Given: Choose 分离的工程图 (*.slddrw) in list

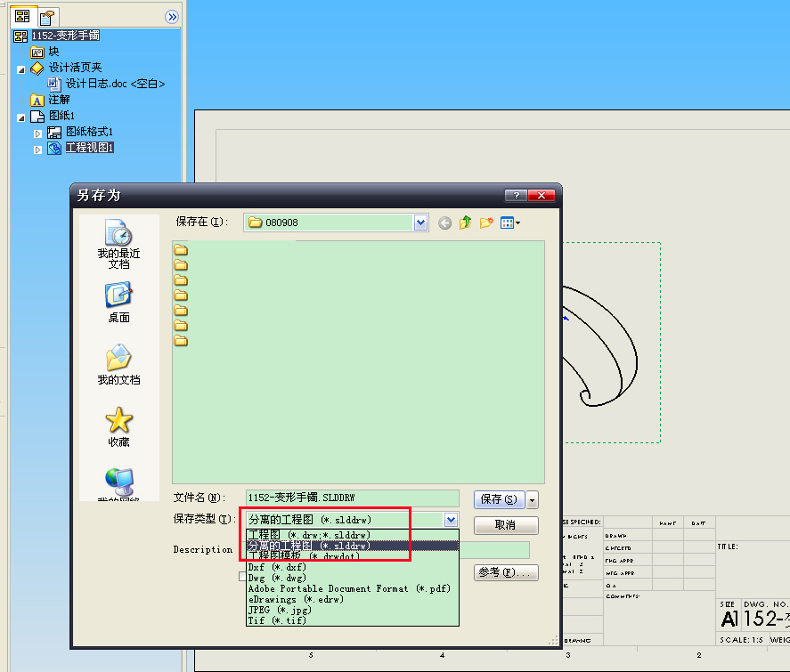Looking at the screenshot, I should click(352, 546).
